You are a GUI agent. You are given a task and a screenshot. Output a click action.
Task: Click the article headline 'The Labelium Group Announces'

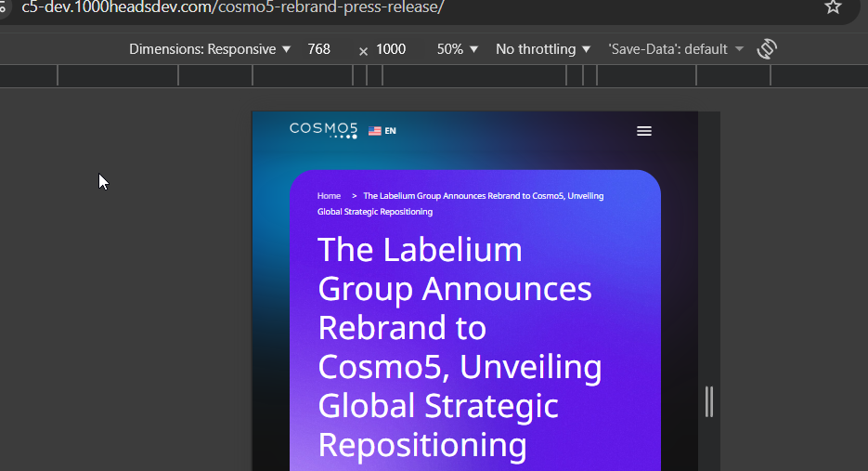tap(455, 269)
